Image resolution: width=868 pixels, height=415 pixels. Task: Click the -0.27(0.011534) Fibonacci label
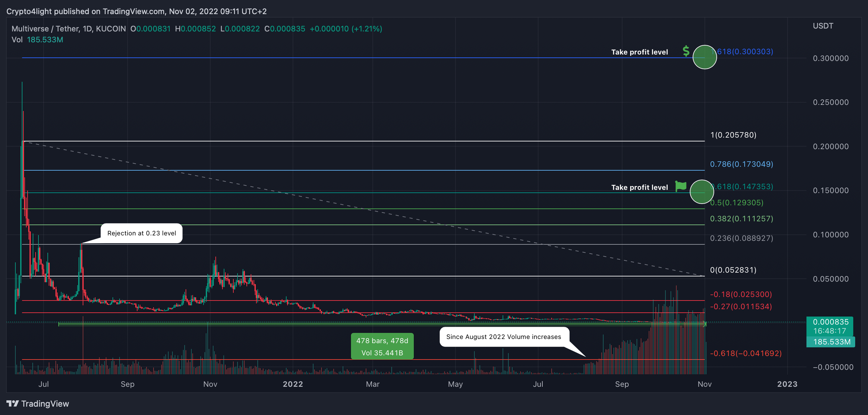coord(741,307)
